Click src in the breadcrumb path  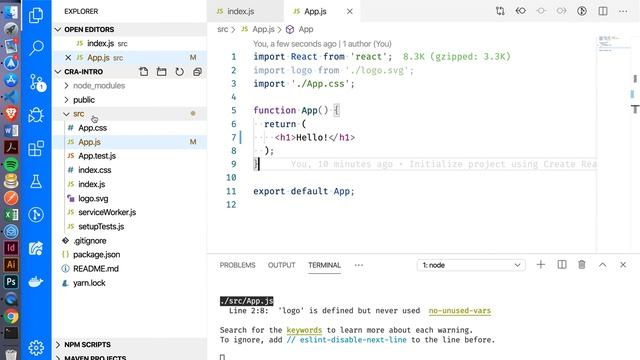(x=222, y=29)
